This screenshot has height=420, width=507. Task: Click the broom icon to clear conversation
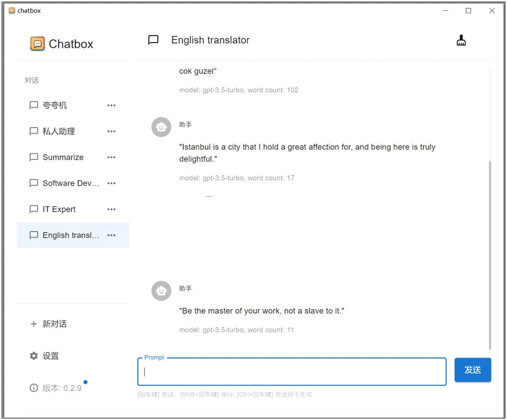tap(461, 41)
